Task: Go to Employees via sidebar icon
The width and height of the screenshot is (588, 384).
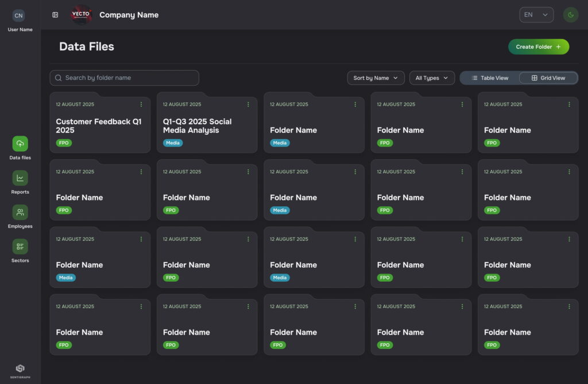Action: [x=20, y=213]
